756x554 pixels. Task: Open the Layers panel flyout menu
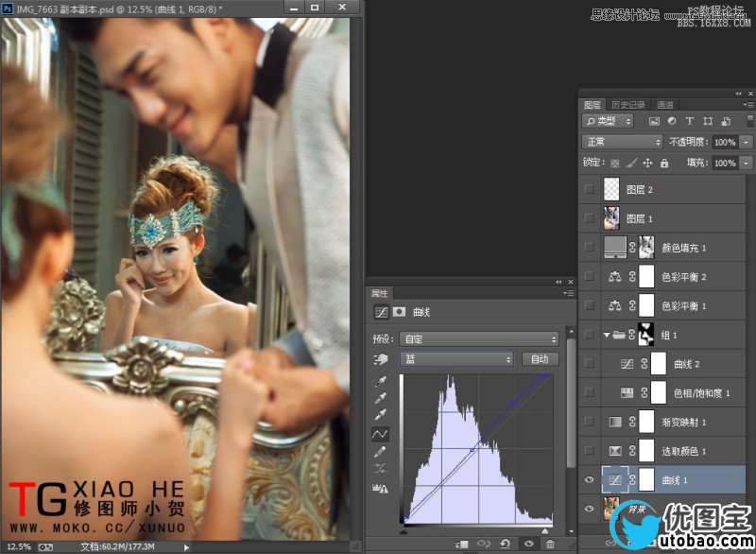tap(747, 105)
